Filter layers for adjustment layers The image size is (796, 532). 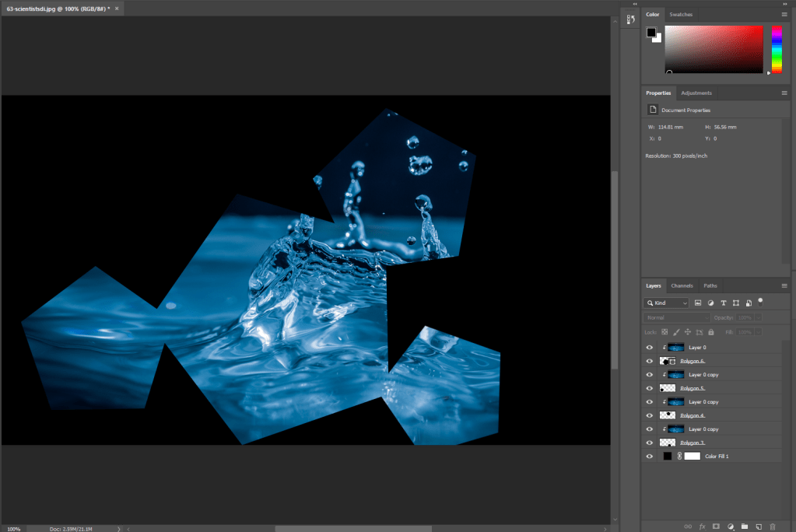click(x=710, y=303)
